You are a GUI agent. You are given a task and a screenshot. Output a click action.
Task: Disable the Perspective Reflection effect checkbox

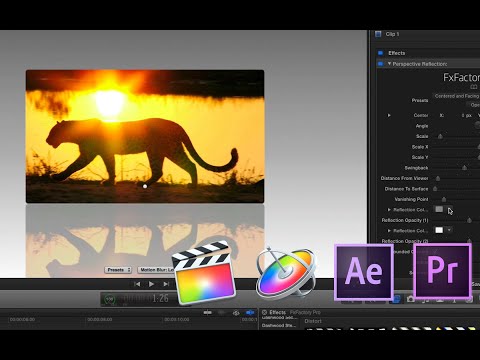pos(380,64)
